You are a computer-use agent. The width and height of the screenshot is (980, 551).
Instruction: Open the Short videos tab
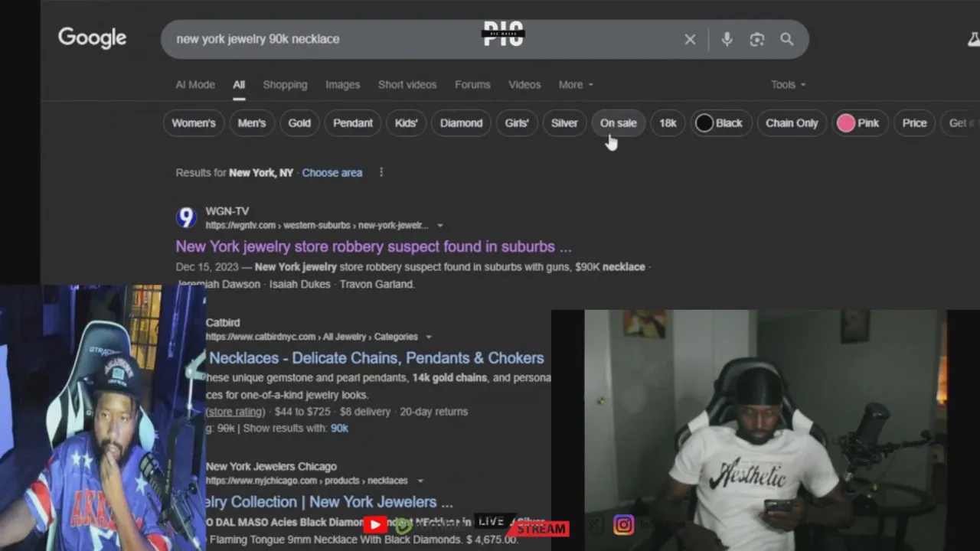[407, 85]
